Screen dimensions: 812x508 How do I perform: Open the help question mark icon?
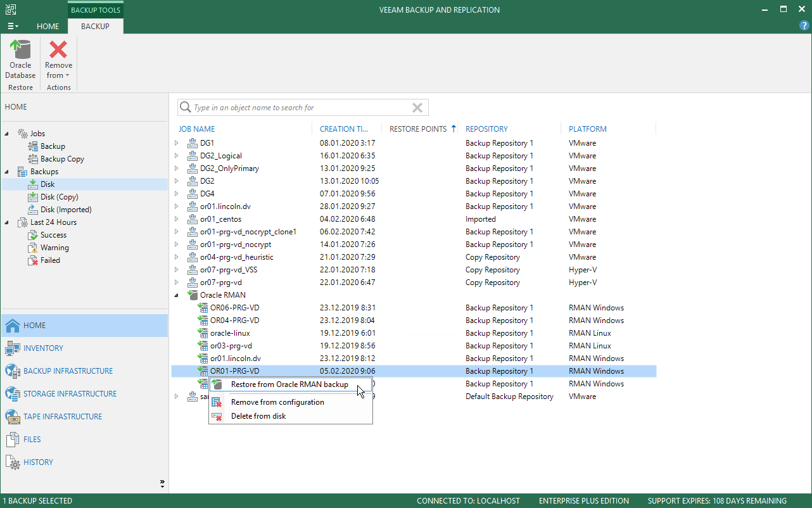804,26
